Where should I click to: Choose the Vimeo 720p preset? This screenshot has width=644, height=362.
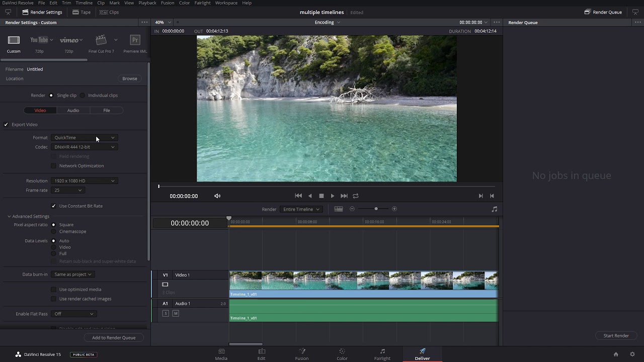pyautogui.click(x=69, y=40)
